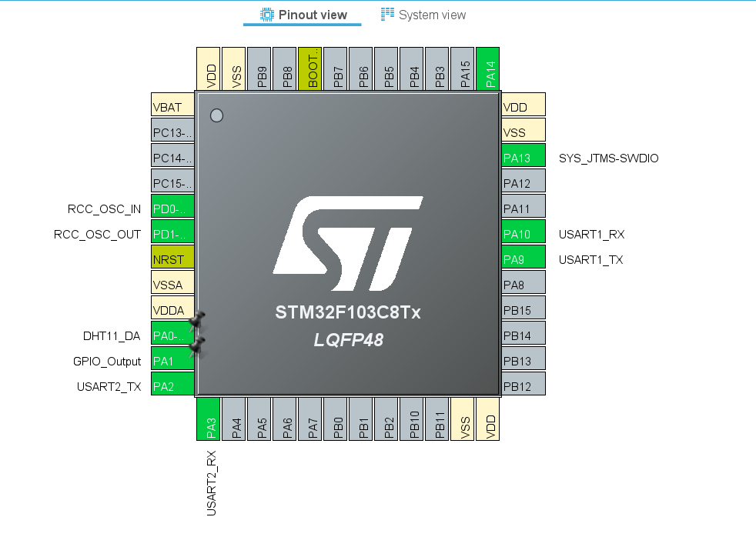Select the PB1 pin
The image size is (756, 547).
360,419
